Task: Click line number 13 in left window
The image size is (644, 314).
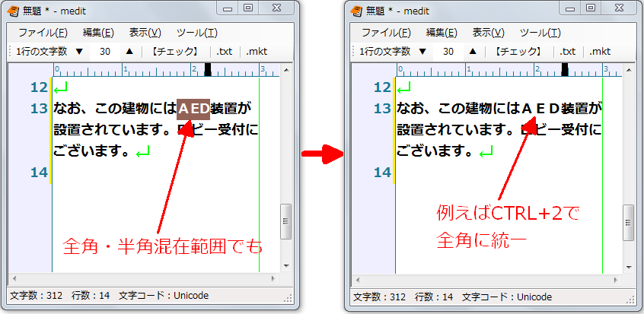Action: tap(39, 109)
